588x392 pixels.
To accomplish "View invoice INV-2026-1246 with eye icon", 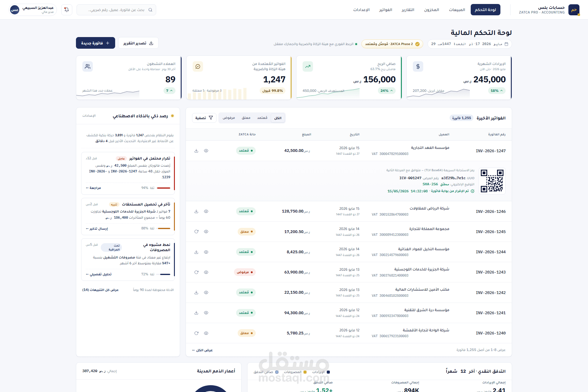I will point(206,211).
